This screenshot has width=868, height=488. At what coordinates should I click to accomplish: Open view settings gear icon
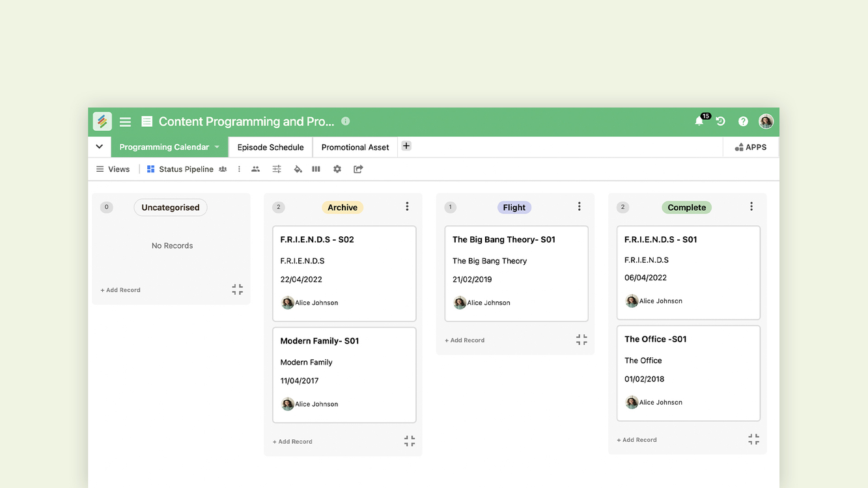pyautogui.click(x=337, y=169)
